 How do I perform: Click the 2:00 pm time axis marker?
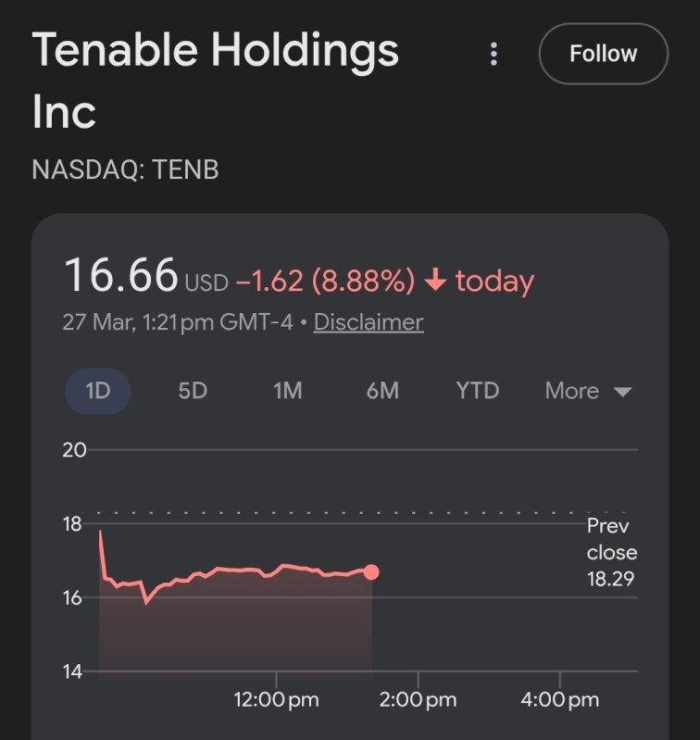point(418,699)
